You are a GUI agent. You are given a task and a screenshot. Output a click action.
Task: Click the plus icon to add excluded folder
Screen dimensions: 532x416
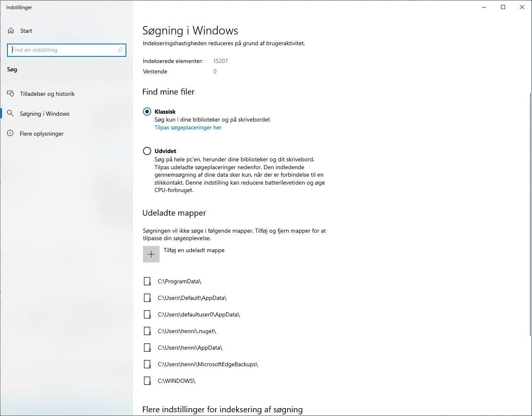click(151, 254)
